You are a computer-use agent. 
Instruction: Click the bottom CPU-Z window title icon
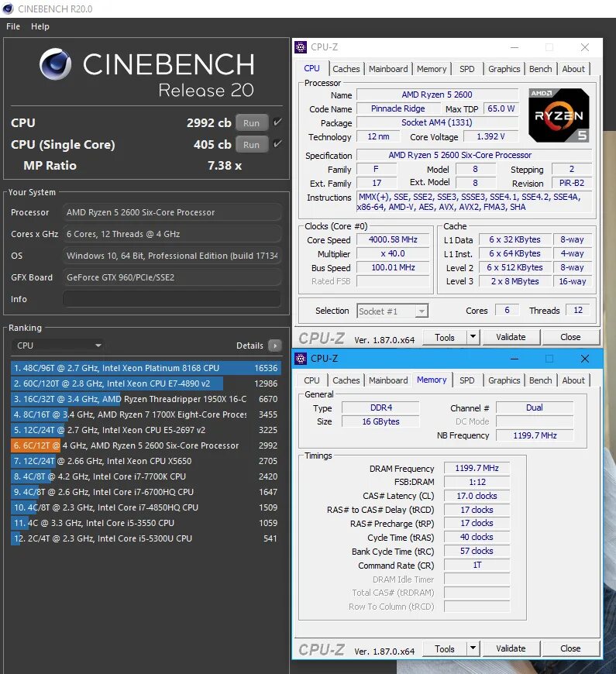(301, 359)
